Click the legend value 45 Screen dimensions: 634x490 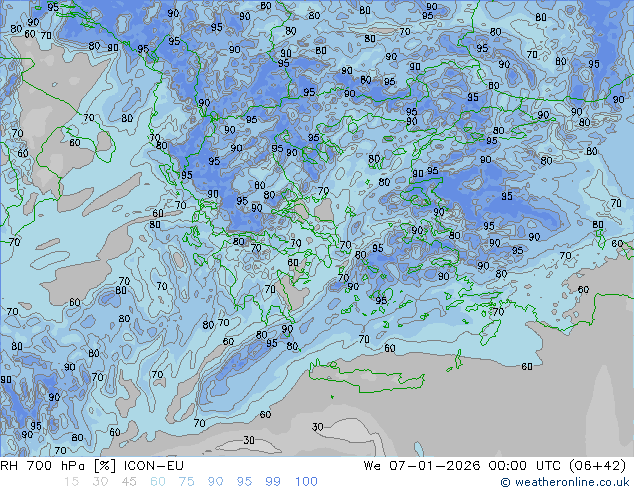[x=129, y=482]
